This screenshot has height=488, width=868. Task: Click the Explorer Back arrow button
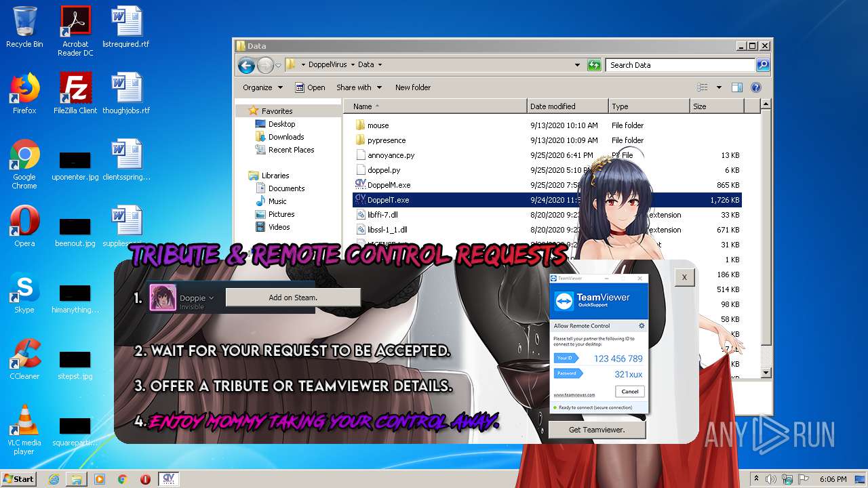point(246,65)
